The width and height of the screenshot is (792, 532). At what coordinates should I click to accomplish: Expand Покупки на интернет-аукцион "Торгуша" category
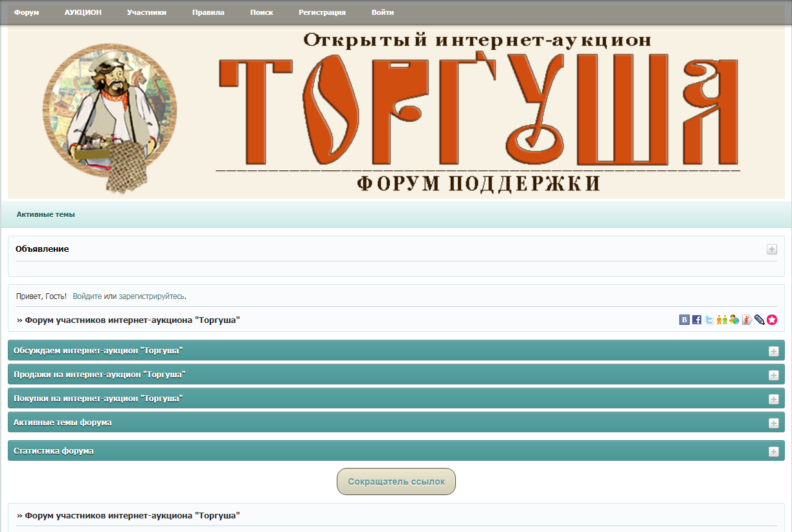coord(773,399)
